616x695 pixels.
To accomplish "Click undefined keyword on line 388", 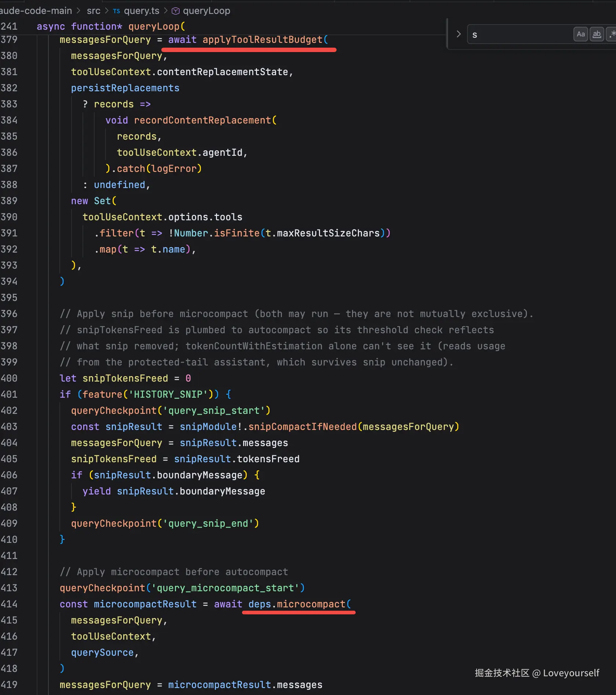I will (x=120, y=185).
